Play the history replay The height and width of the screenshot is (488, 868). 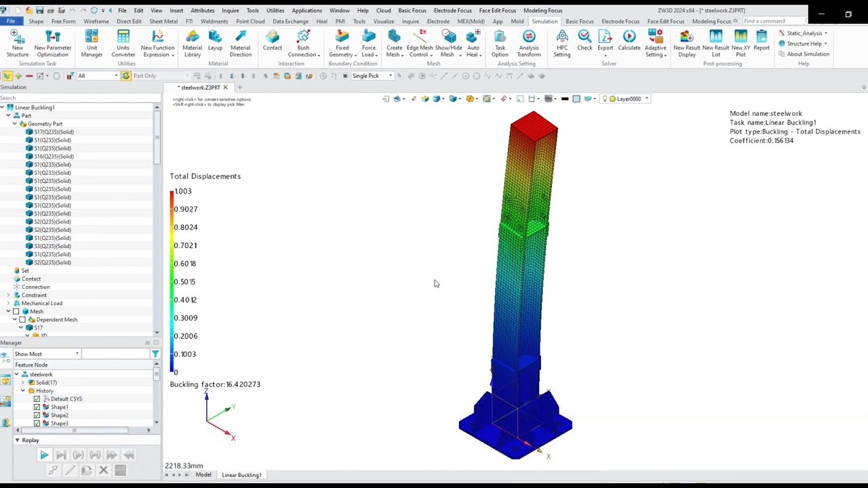(44, 455)
